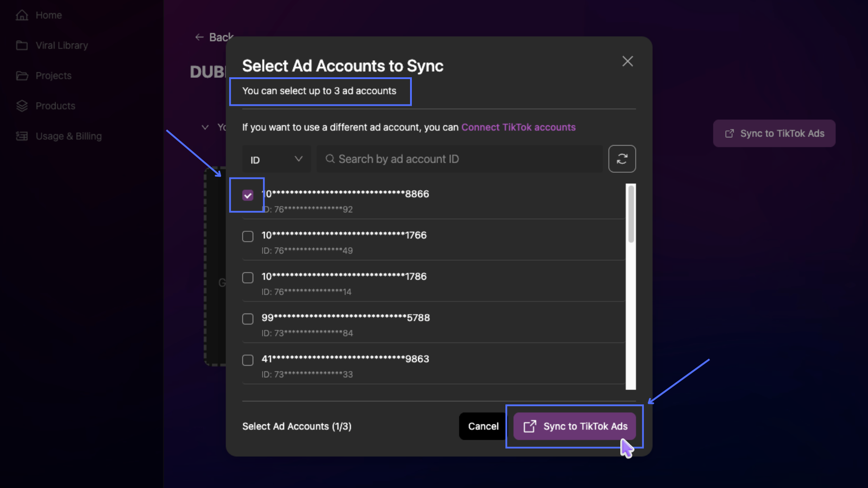Uncheck the account ending in 8866
This screenshot has height=488, width=868.
[x=248, y=196]
